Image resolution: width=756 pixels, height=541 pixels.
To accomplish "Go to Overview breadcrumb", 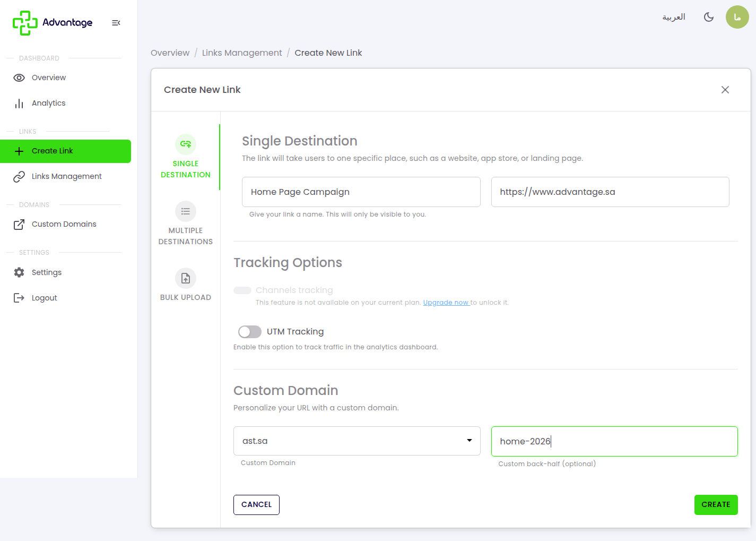I will [170, 53].
